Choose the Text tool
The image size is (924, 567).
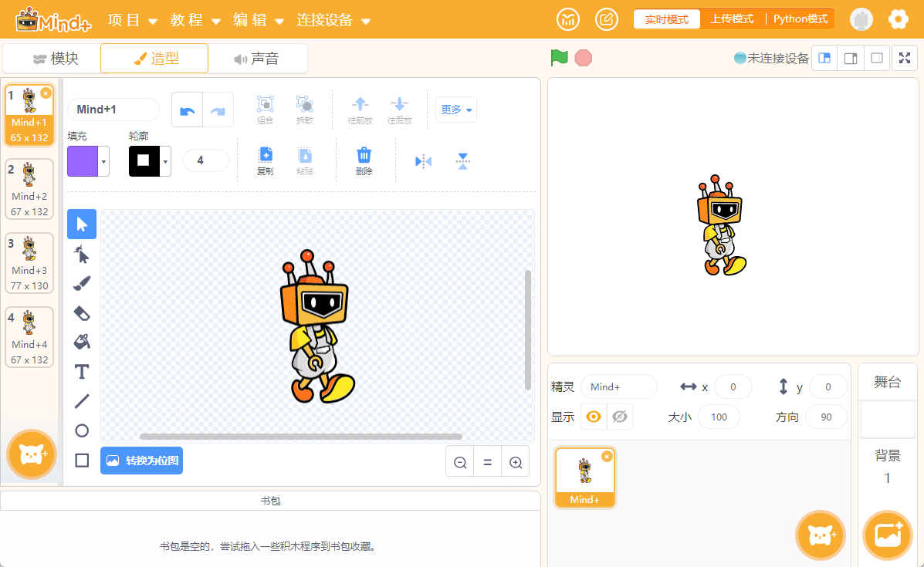tap(82, 372)
